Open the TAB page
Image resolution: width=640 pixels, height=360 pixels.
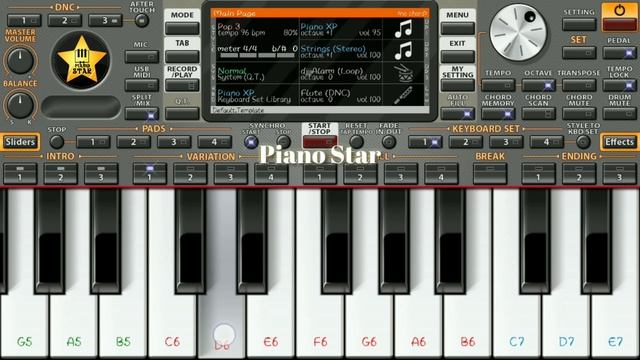click(x=182, y=57)
